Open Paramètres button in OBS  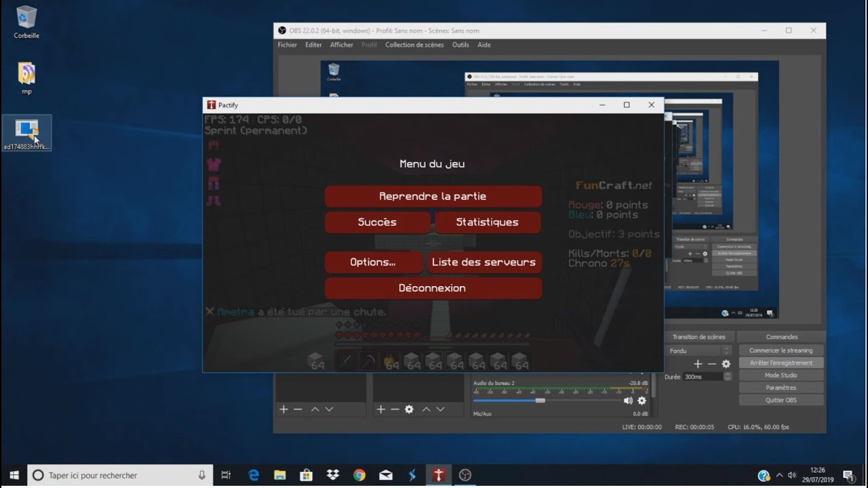(x=781, y=388)
